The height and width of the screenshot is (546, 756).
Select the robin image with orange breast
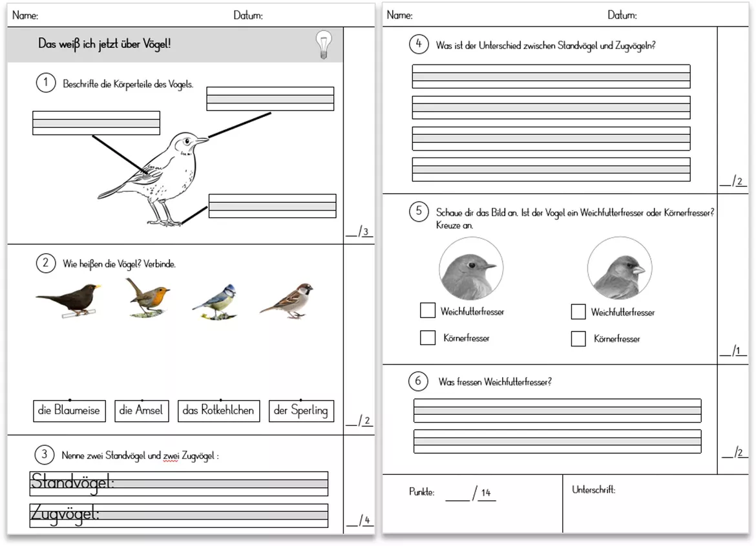click(148, 298)
